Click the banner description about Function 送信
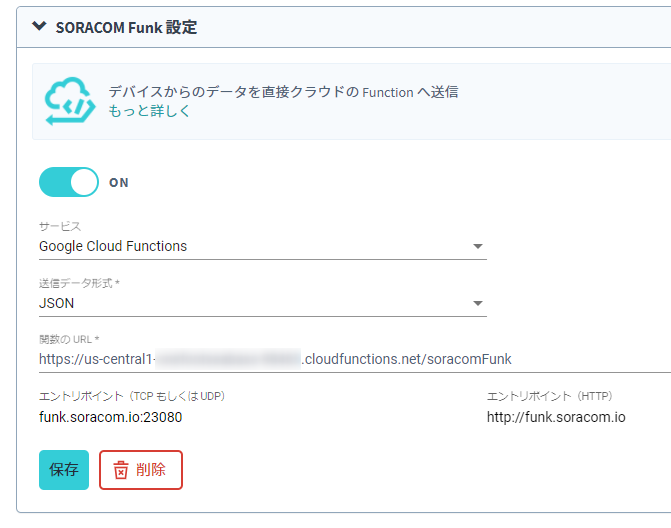Image resolution: width=671 pixels, height=528 pixels. 283,92
